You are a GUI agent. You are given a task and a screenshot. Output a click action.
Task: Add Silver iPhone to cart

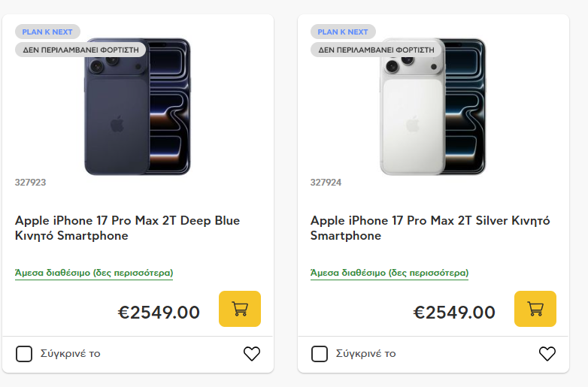535,309
